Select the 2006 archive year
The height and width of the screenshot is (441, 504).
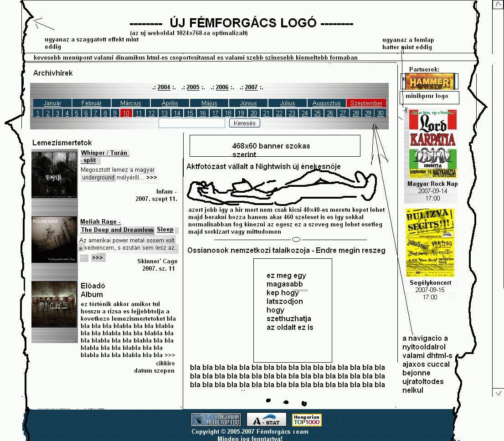(x=222, y=87)
